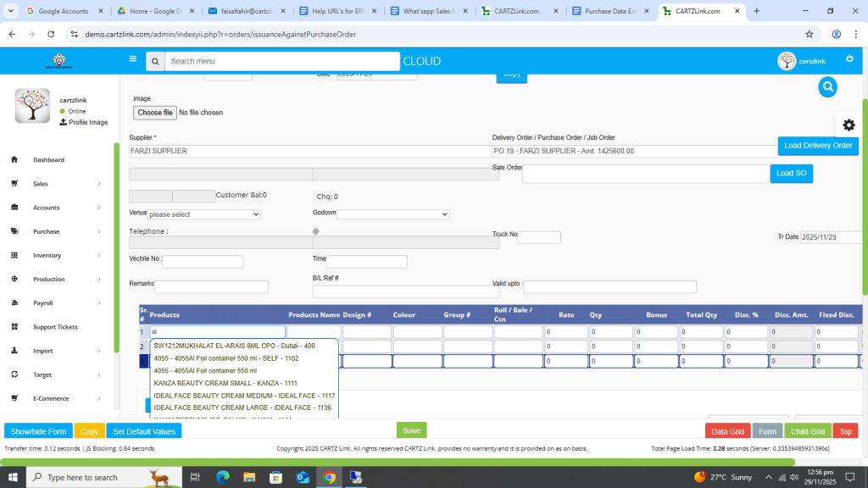This screenshot has height=488, width=868.
Task: Click the Profile Image upload link
Action: coord(83,122)
